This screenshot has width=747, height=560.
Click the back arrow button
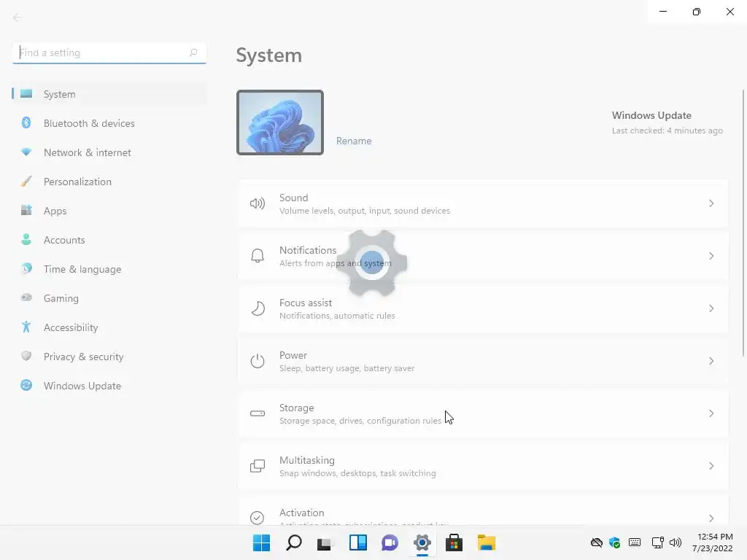tap(17, 17)
